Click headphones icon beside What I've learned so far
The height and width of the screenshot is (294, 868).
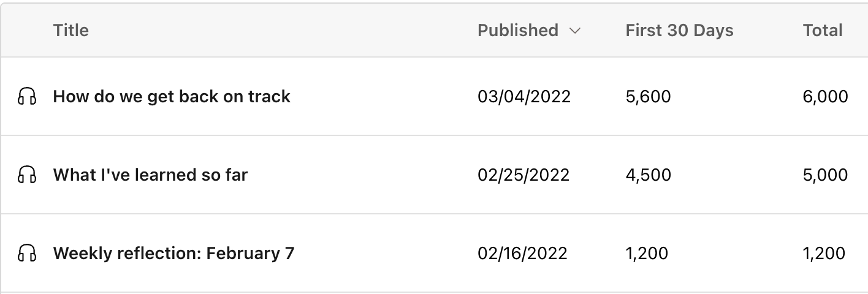(26, 175)
